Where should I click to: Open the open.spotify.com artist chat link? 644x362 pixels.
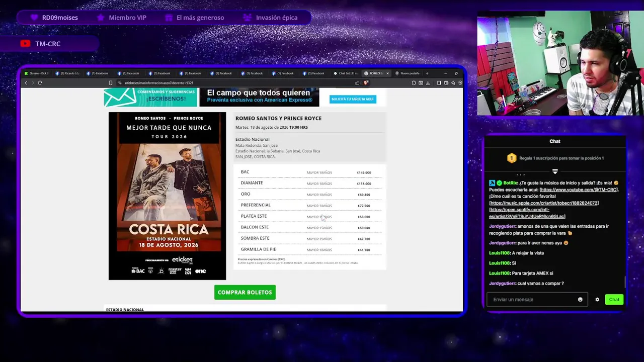[527, 213]
